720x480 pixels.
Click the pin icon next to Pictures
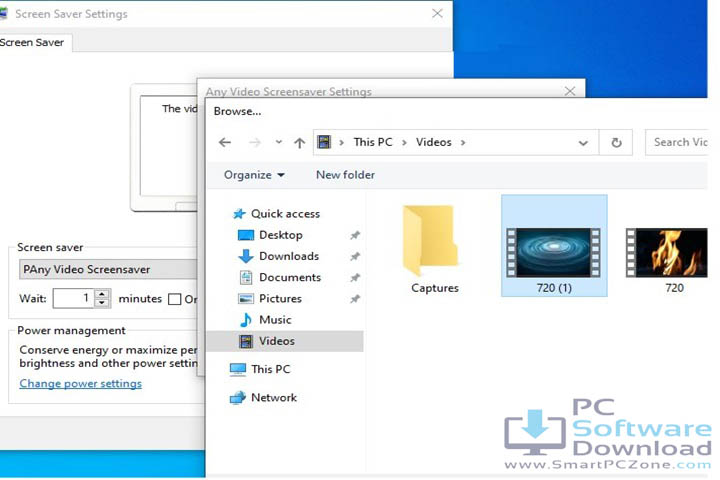click(x=355, y=299)
